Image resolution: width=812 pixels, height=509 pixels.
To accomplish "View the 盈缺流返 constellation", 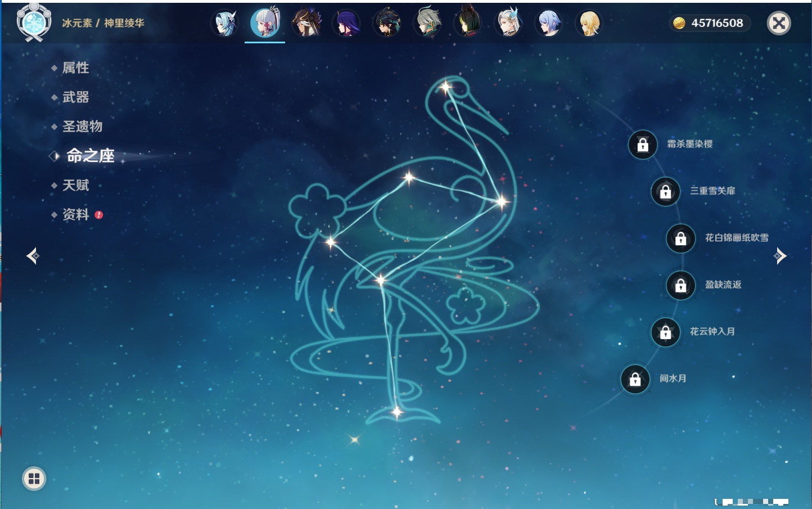I will 723,285.
